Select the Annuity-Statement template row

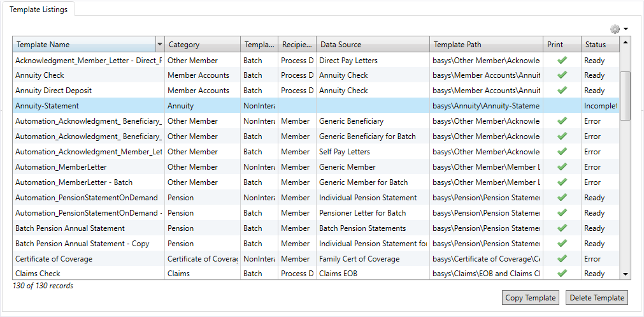[88, 106]
